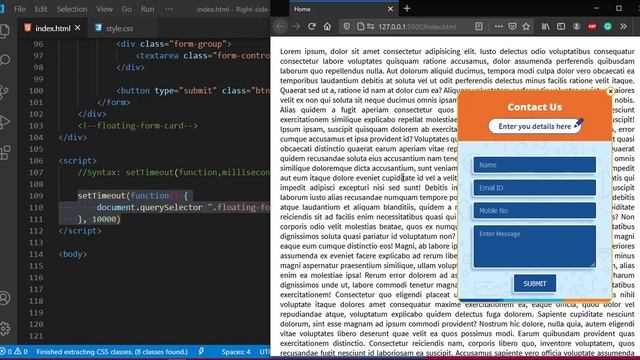Click the tracking protection shield icon
The image size is (640, 360).
click(347, 27)
